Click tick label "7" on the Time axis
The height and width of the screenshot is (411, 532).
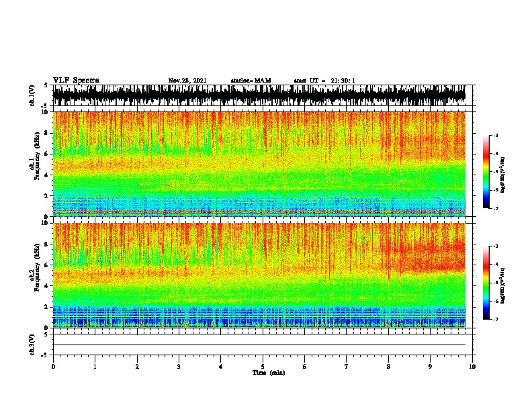click(347, 367)
